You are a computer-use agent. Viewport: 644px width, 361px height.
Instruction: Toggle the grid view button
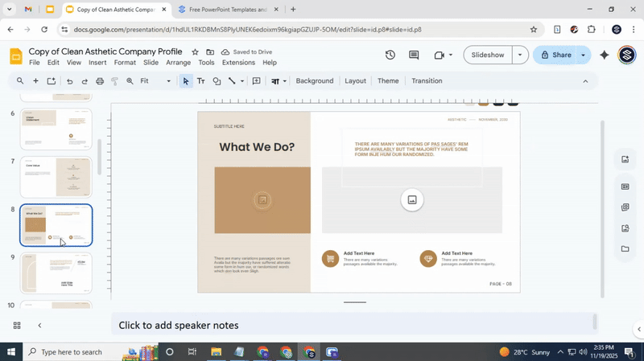(x=16, y=326)
